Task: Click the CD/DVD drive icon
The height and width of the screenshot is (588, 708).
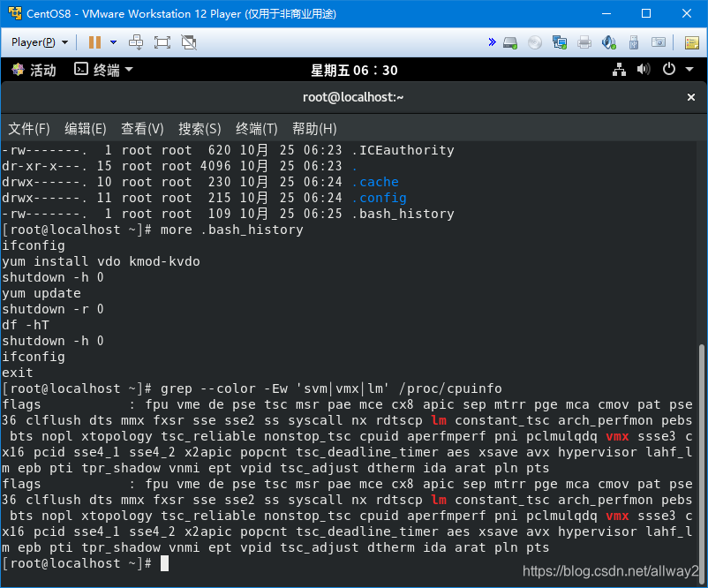Action: pos(535,43)
